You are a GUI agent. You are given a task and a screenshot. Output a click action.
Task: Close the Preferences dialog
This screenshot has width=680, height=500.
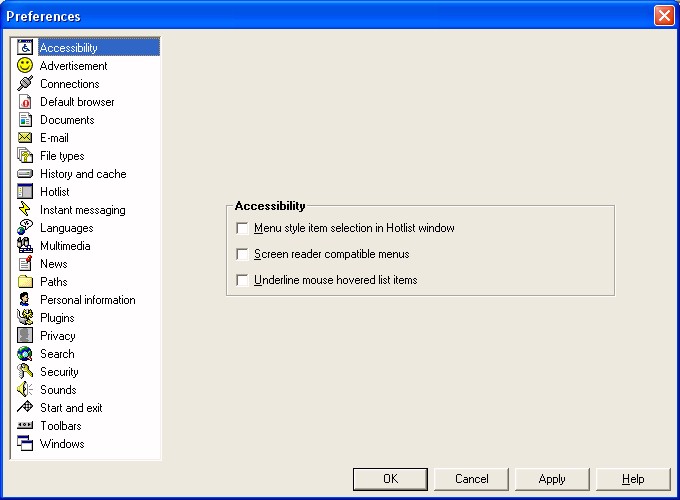[x=664, y=16]
